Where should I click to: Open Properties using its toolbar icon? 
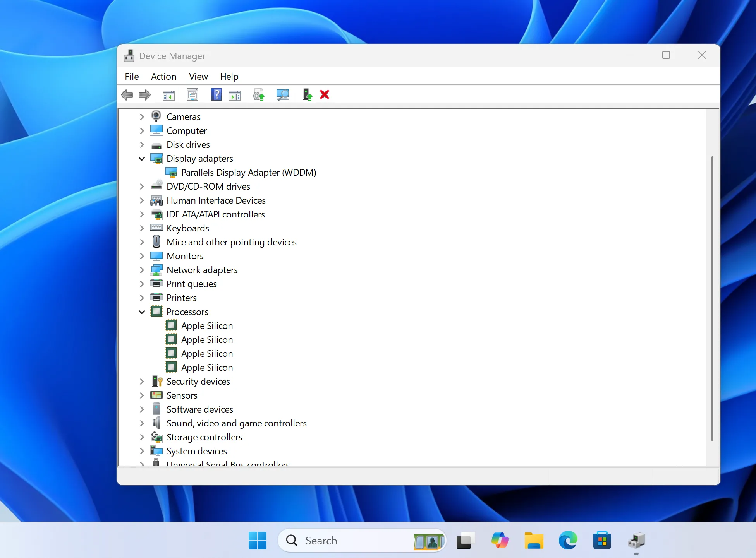pos(192,94)
